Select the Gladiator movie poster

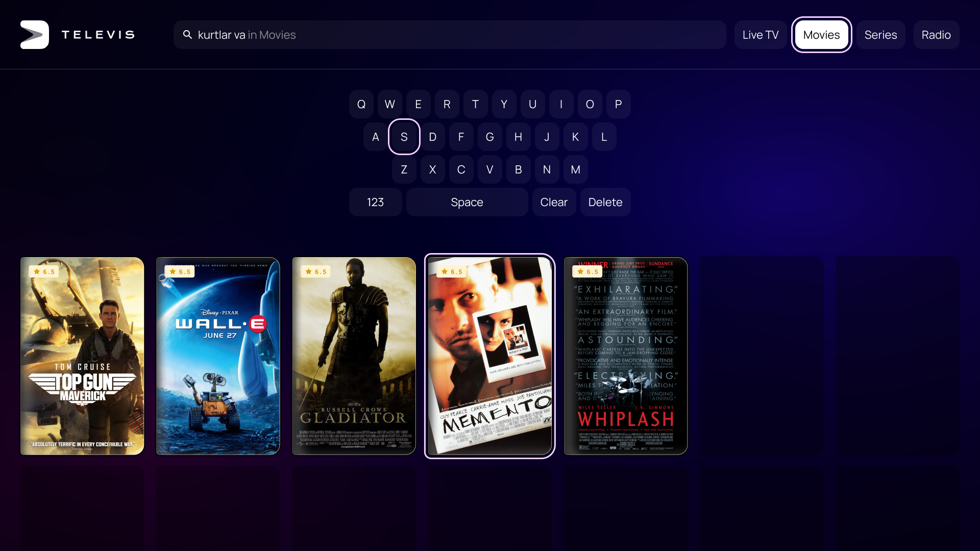pyautogui.click(x=354, y=357)
